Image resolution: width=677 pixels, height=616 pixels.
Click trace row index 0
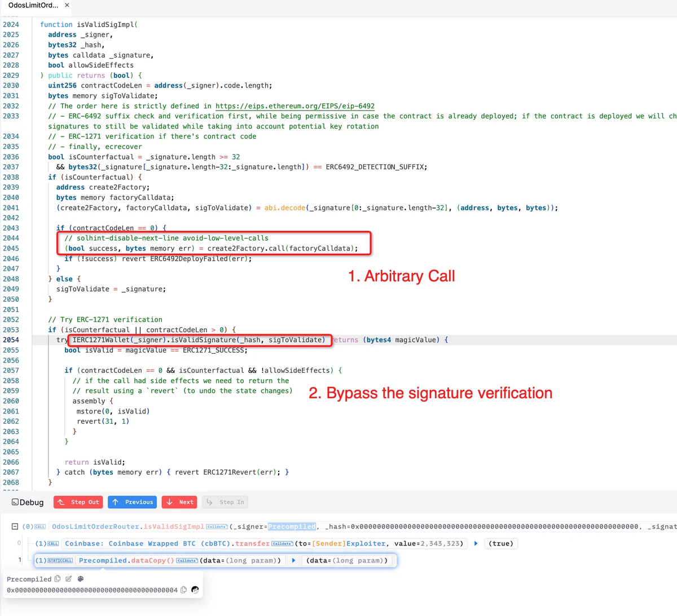pos(19,544)
